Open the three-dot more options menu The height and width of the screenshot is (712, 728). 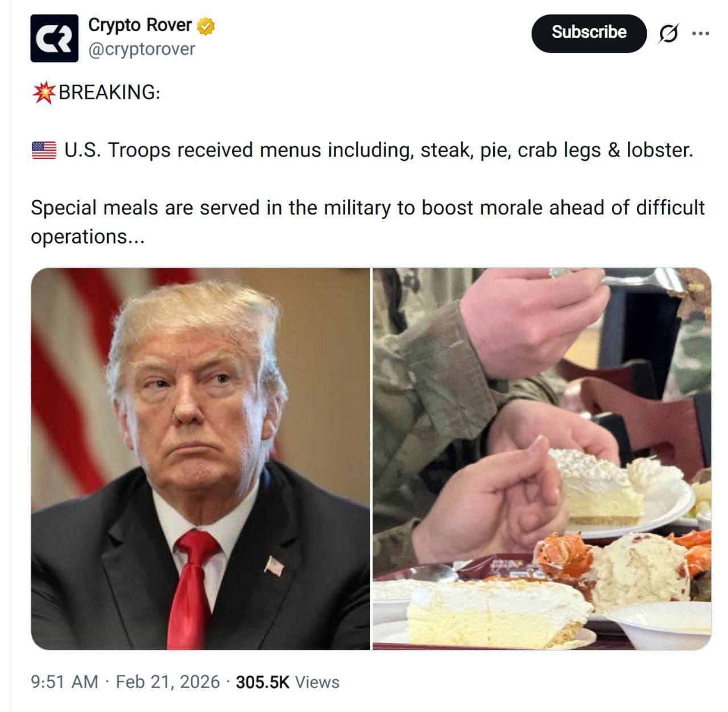pos(700,34)
